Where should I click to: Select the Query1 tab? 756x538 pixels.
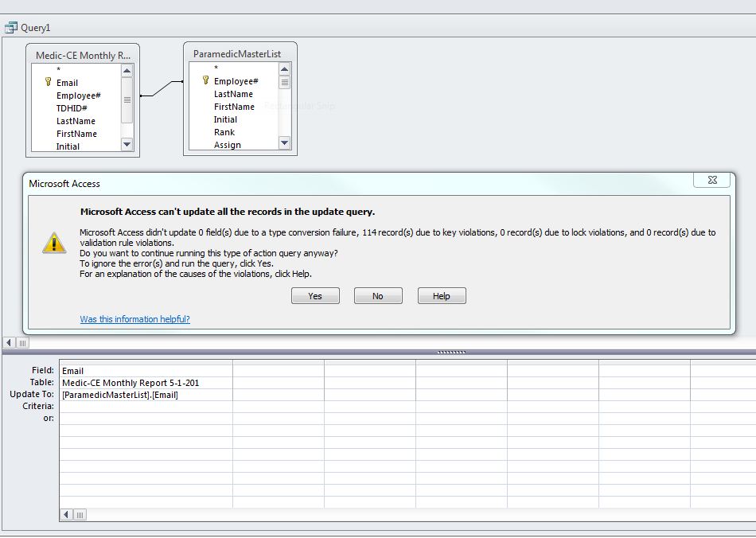pos(28,28)
